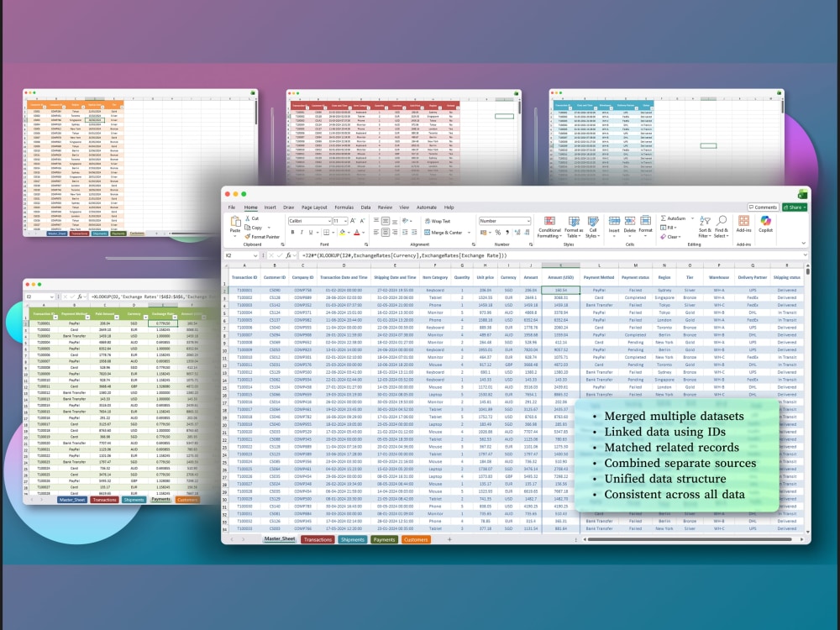Viewport: 840px width, 630px height.
Task: Switch to the Data ribbon tab
Action: (365, 207)
